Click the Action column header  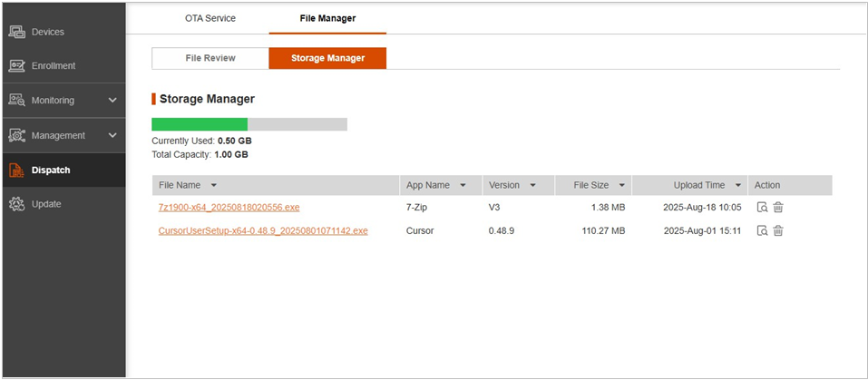click(767, 185)
